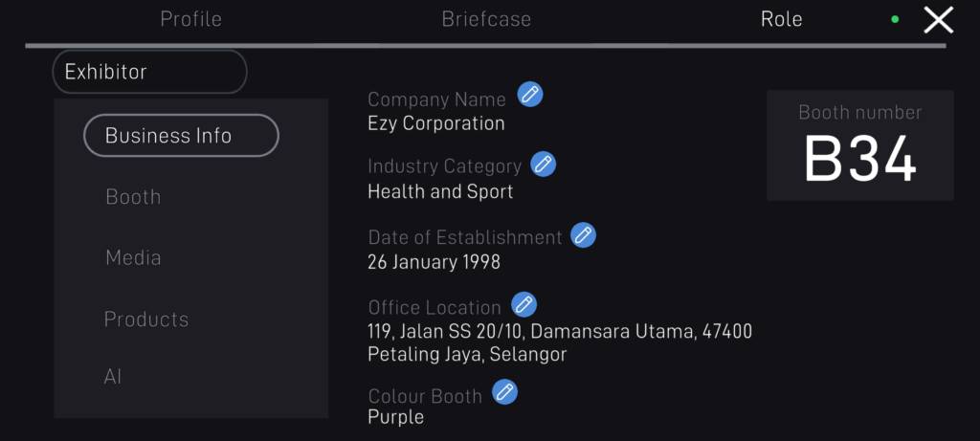Click the pencil icon beside Industry Category
The image size is (980, 441).
(x=544, y=165)
